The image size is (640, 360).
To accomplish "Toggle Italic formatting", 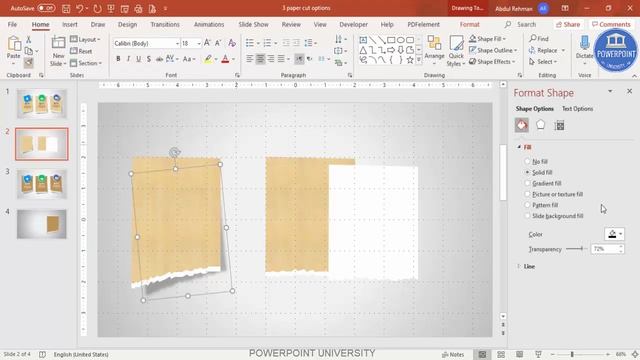I will point(129,59).
